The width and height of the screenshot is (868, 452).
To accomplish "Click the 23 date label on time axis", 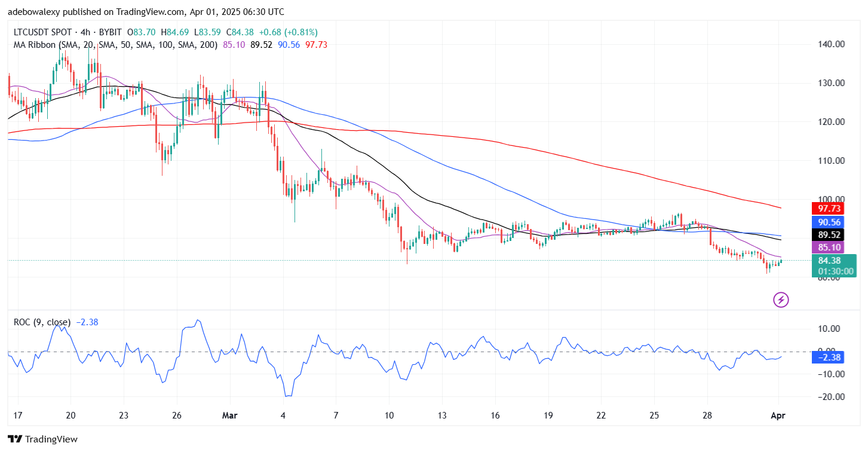I will 123,416.
